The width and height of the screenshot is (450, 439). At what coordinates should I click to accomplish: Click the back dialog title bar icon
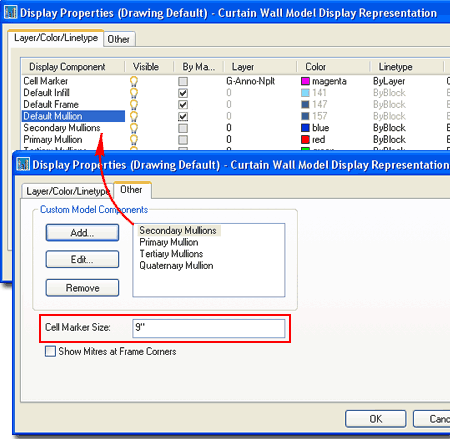pyautogui.click(x=10, y=13)
